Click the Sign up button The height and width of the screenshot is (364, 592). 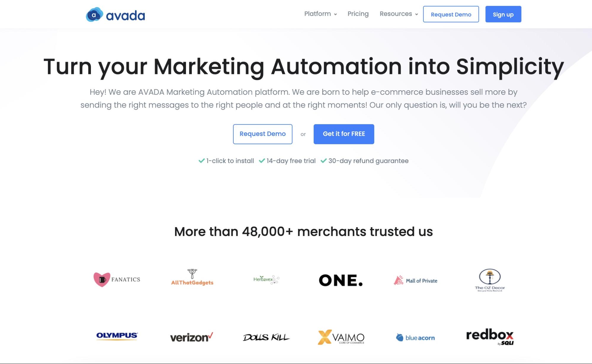[x=503, y=14]
